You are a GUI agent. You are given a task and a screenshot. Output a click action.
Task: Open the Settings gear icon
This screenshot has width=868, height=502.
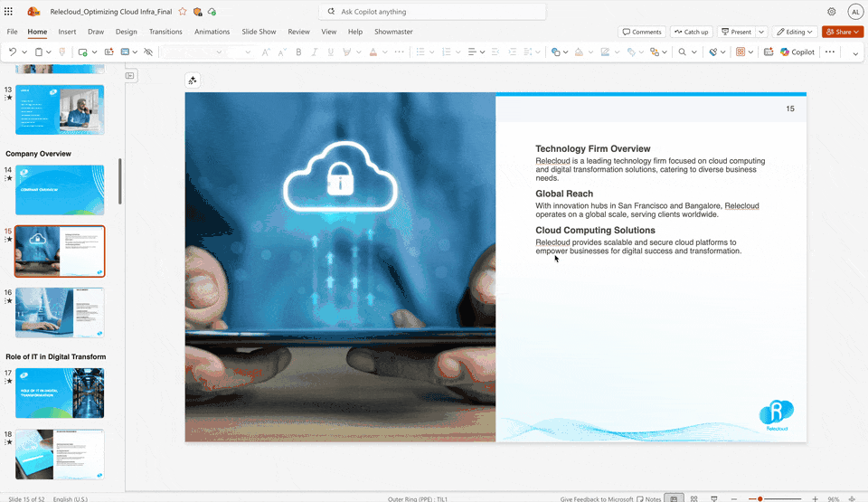tap(832, 12)
